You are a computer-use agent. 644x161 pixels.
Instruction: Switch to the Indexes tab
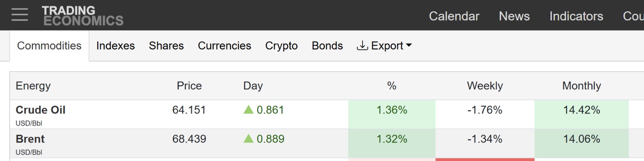point(116,46)
